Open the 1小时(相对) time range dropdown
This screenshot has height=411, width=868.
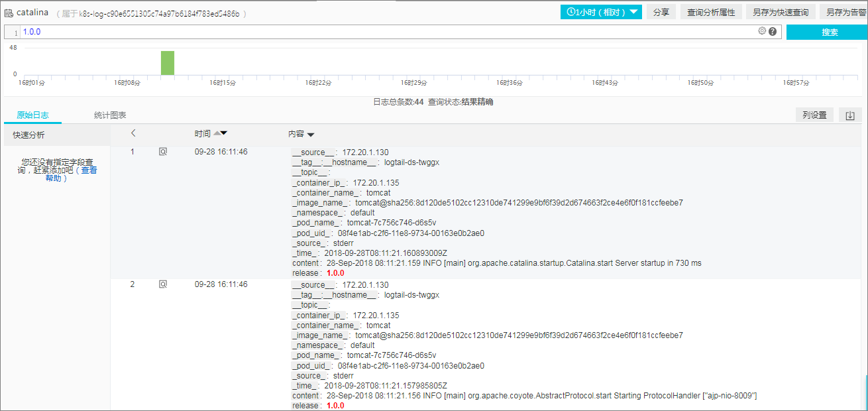point(601,12)
